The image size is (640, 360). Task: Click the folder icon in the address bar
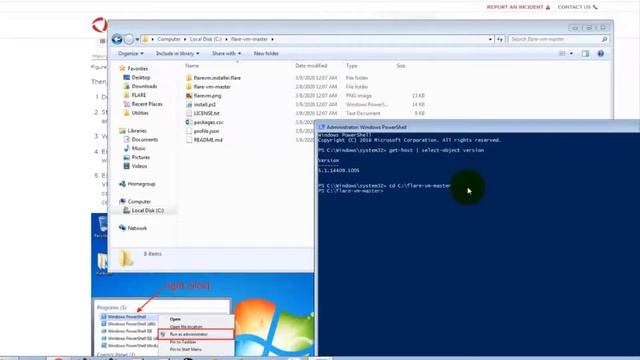[x=145, y=39]
